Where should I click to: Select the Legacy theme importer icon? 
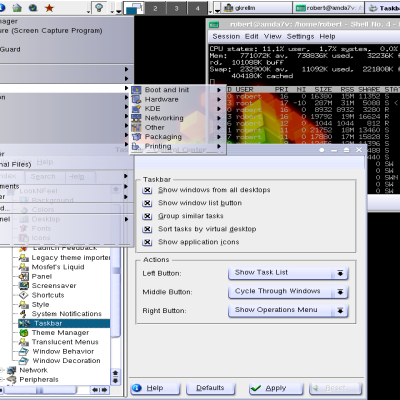24,258
